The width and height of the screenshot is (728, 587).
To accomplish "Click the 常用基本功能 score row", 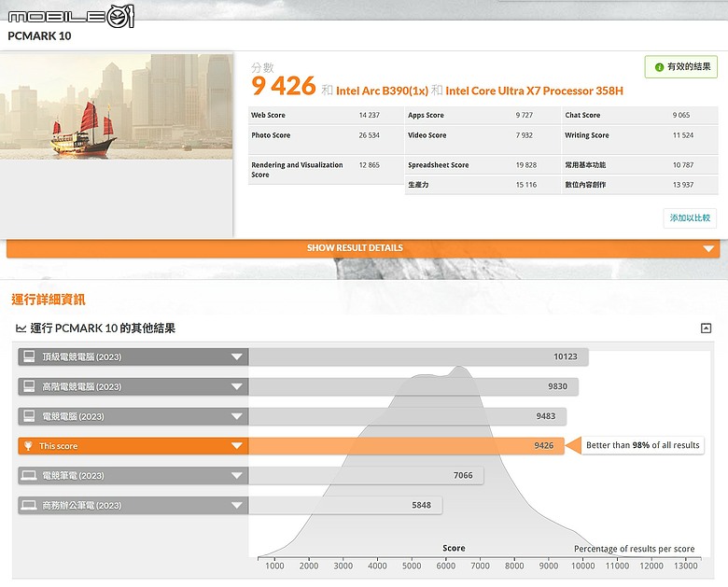I will 640,165.
